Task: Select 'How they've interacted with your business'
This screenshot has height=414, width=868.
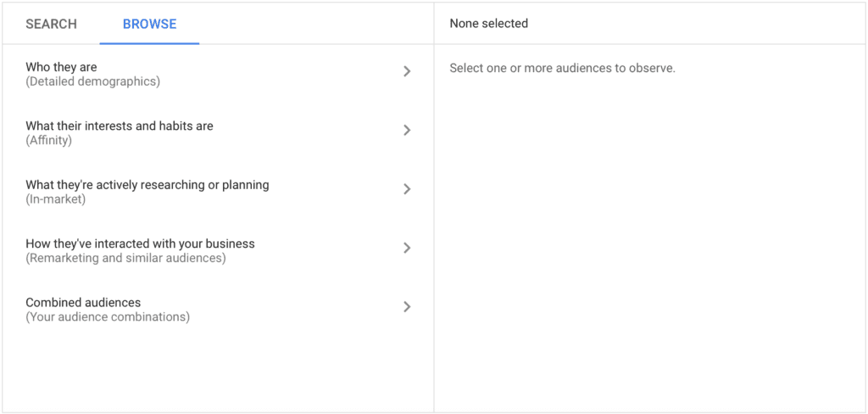Action: 140,243
